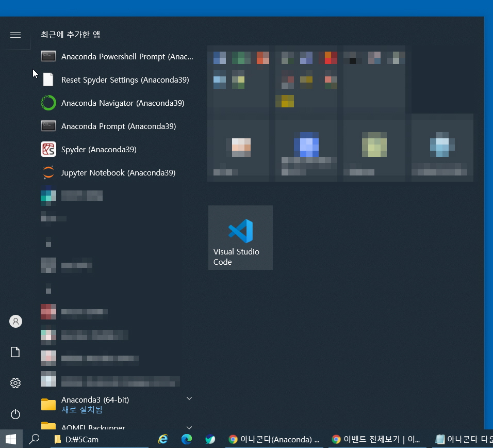Viewport: 493px width, 448px height.
Task: Select Spyder (Anaconda39) label
Action: pyautogui.click(x=99, y=150)
